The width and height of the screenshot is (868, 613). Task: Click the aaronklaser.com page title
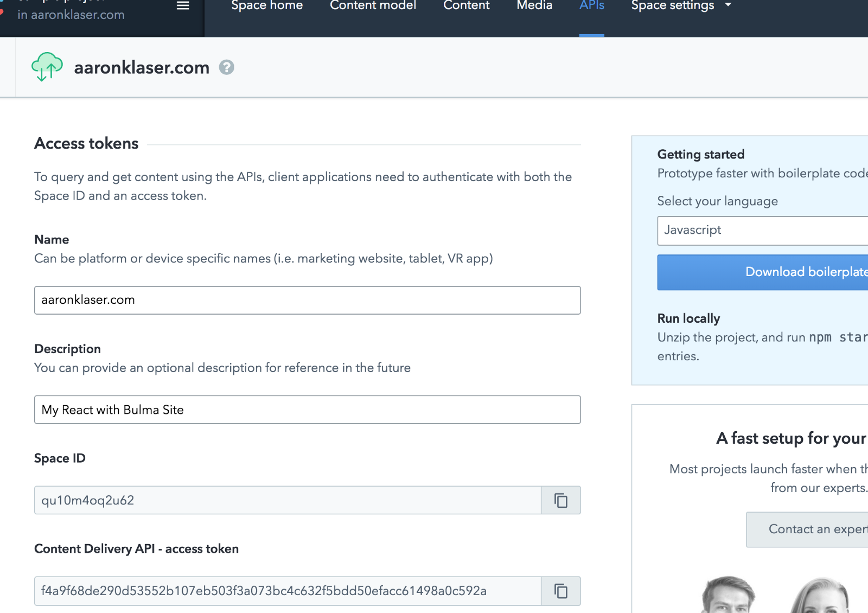click(x=142, y=67)
